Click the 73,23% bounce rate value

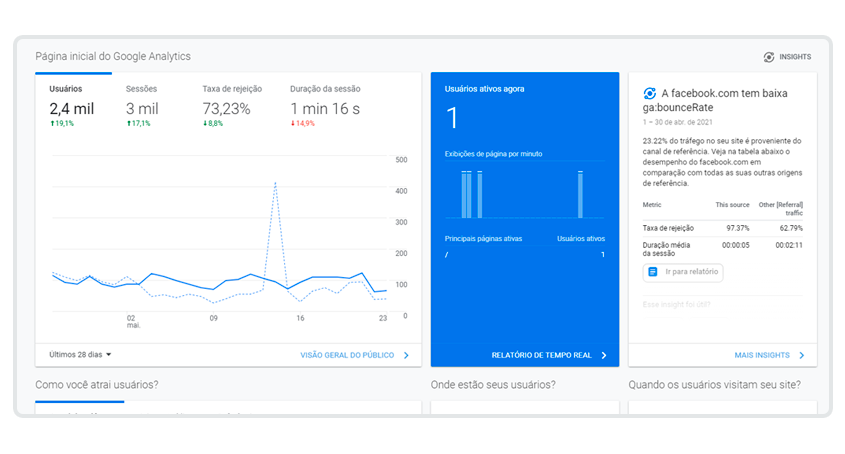[226, 109]
